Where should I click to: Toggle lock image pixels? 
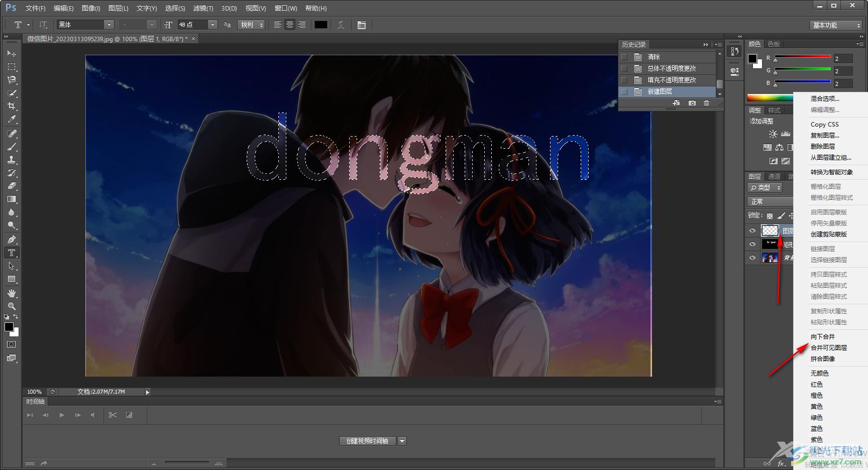click(x=781, y=216)
